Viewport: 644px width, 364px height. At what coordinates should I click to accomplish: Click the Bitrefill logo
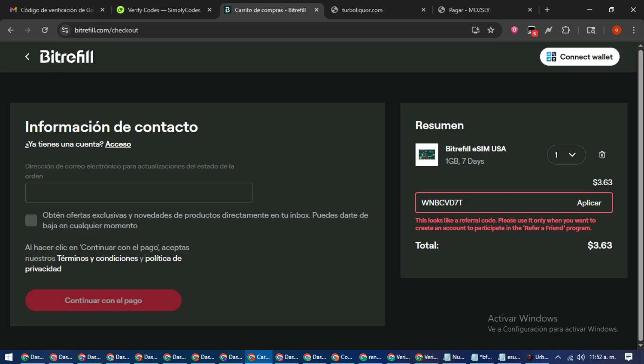click(67, 57)
